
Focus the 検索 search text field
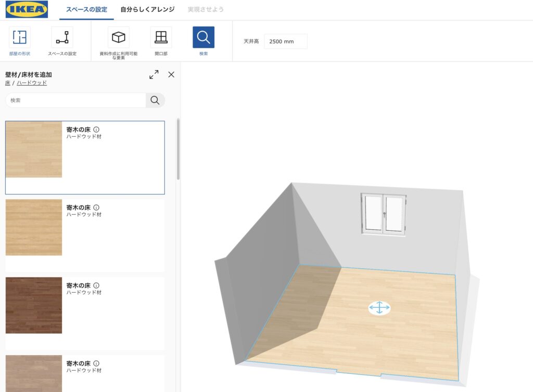pyautogui.click(x=76, y=100)
